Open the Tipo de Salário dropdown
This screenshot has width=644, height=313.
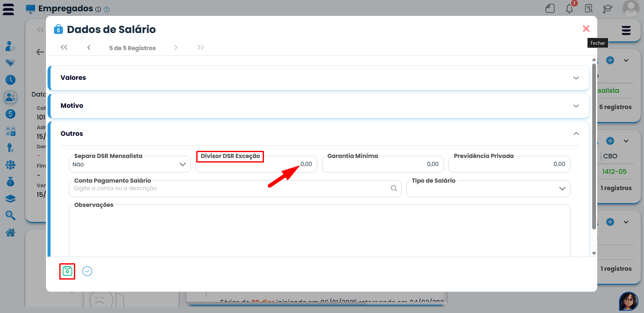pyautogui.click(x=488, y=188)
